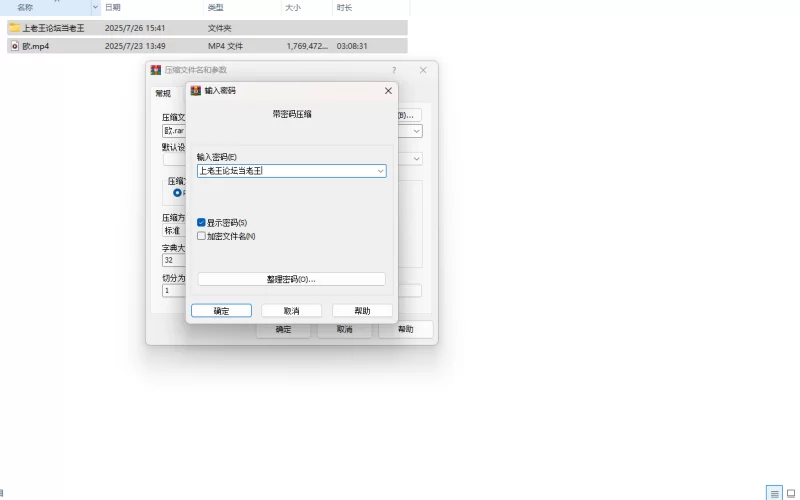Sort by the 时长 column header
The height and width of the screenshot is (500, 800).
pyautogui.click(x=344, y=7)
